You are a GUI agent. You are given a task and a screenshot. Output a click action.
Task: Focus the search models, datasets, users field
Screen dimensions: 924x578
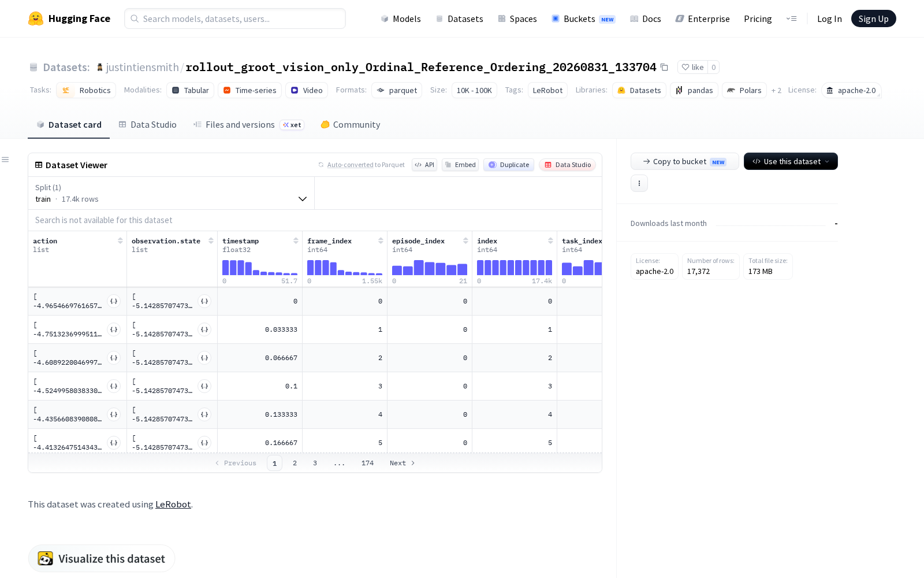pos(235,18)
